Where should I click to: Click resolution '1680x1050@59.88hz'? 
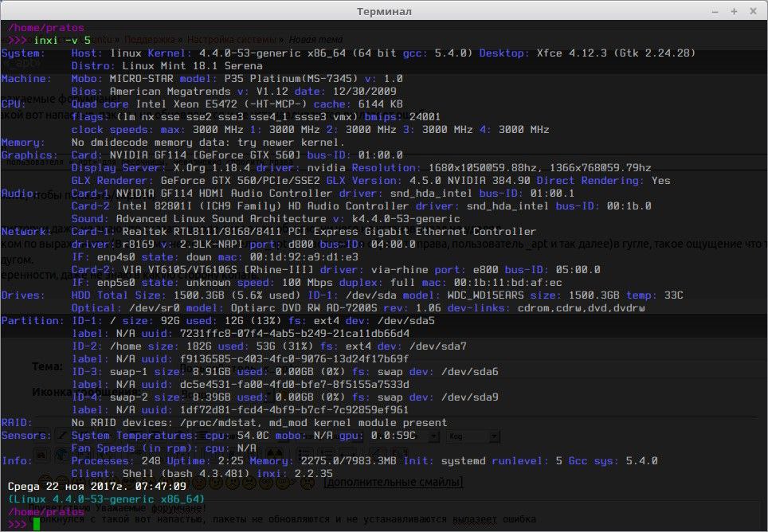[482, 167]
